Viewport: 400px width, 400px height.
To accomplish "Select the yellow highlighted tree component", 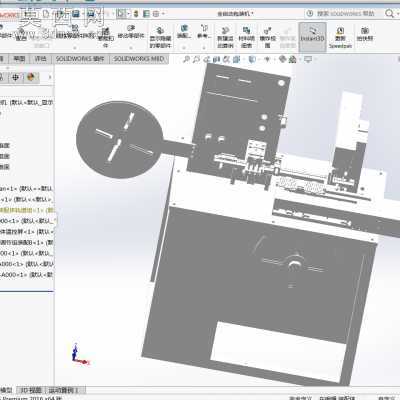I will (x=27, y=210).
